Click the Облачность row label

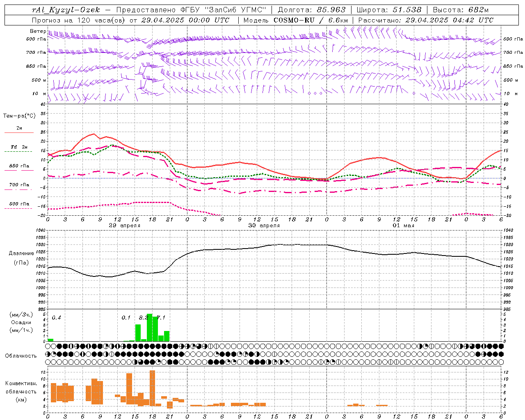21,356
